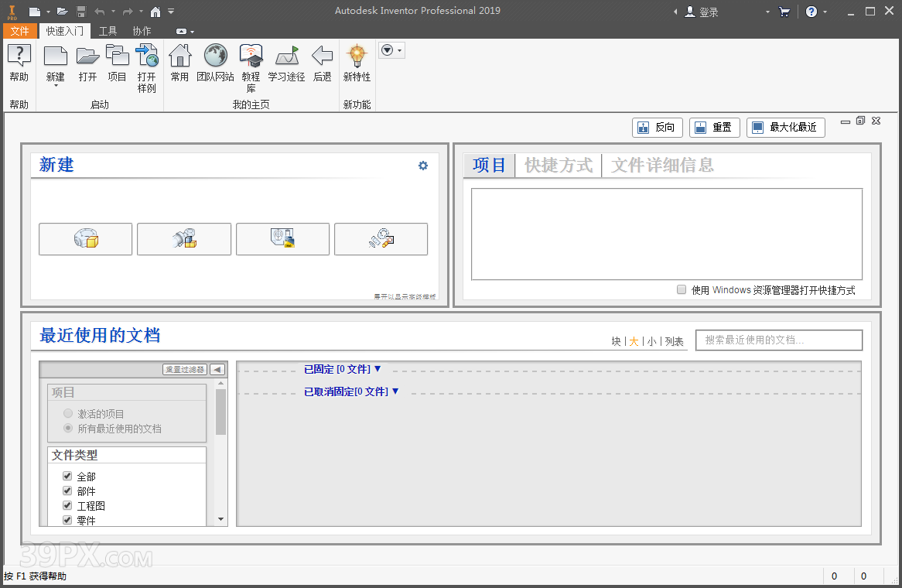902x588 pixels.
Task: Switch recent documents view to 列表
Action: click(x=674, y=341)
